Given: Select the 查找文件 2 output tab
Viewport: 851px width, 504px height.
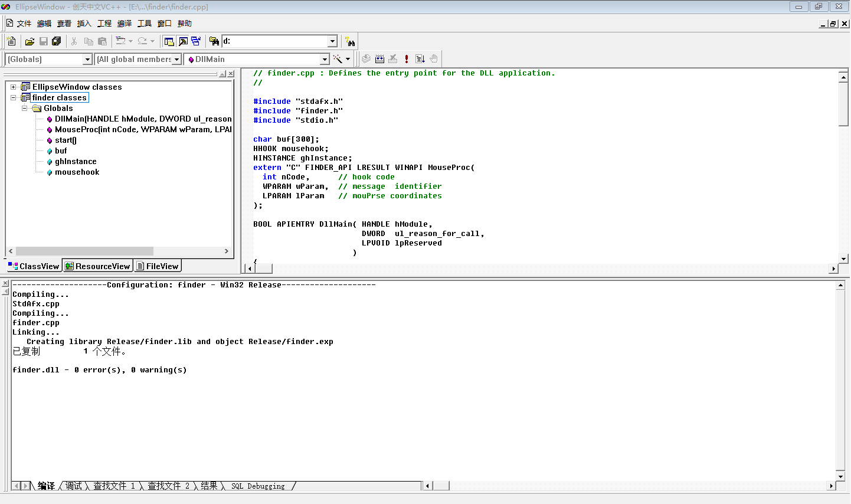Looking at the screenshot, I should click(x=168, y=486).
